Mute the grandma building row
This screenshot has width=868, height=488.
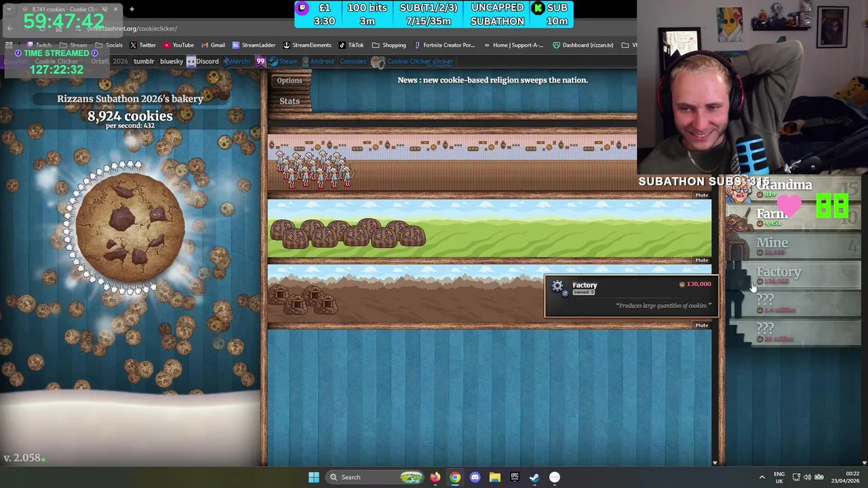701,195
